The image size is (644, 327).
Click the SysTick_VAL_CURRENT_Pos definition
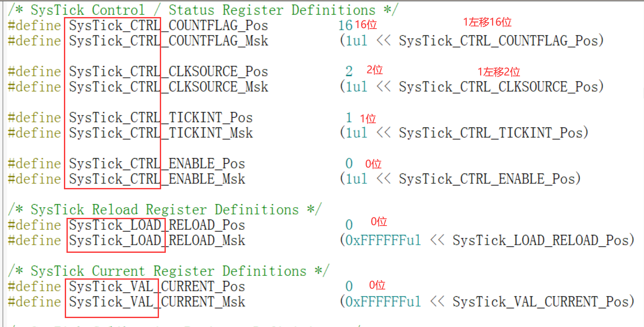pos(156,286)
